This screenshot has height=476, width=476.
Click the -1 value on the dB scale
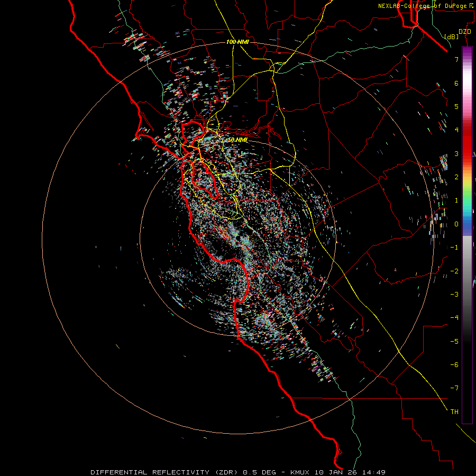tap(454, 248)
